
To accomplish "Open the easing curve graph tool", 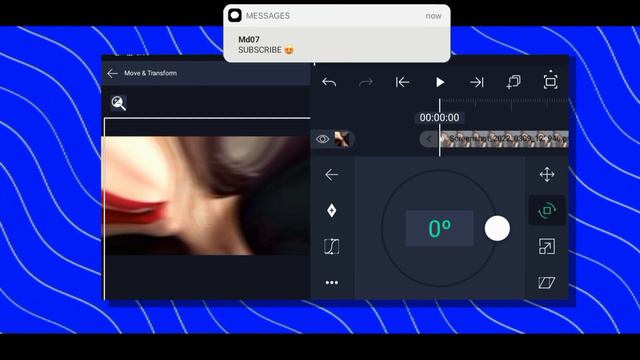I will pyautogui.click(x=332, y=247).
